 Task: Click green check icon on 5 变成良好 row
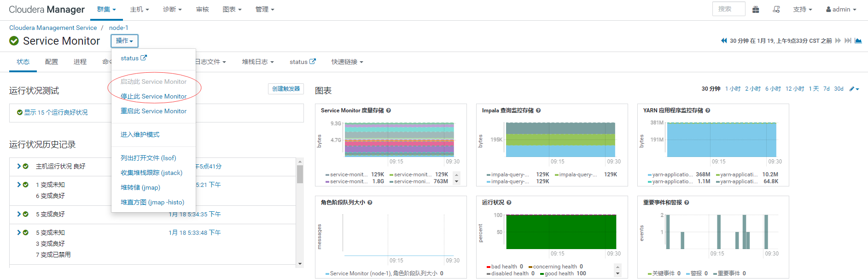[26, 214]
